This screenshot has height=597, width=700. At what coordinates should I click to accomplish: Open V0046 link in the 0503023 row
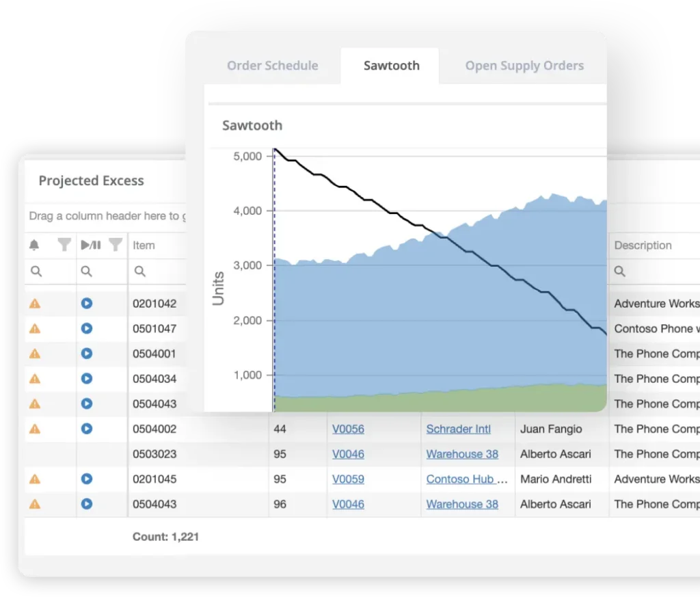[348, 454]
